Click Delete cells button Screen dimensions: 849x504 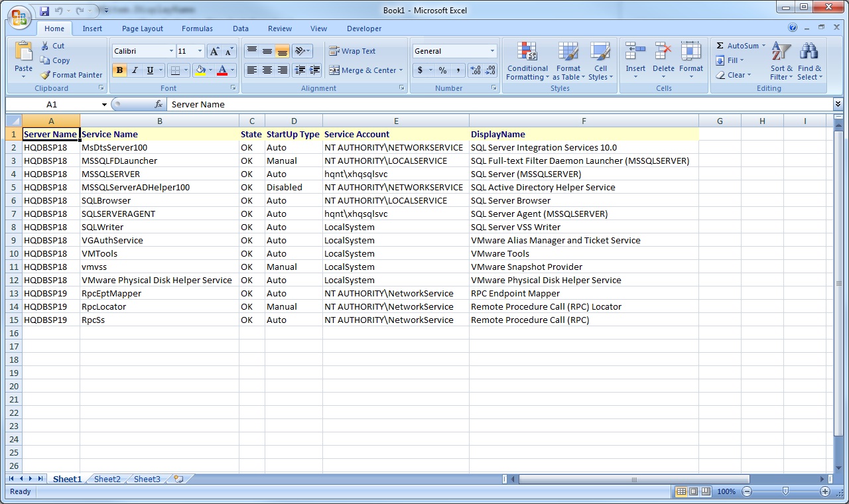tap(663, 62)
